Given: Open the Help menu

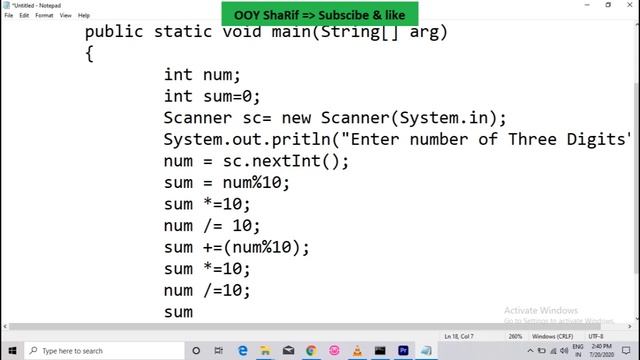Looking at the screenshot, I should [x=84, y=16].
